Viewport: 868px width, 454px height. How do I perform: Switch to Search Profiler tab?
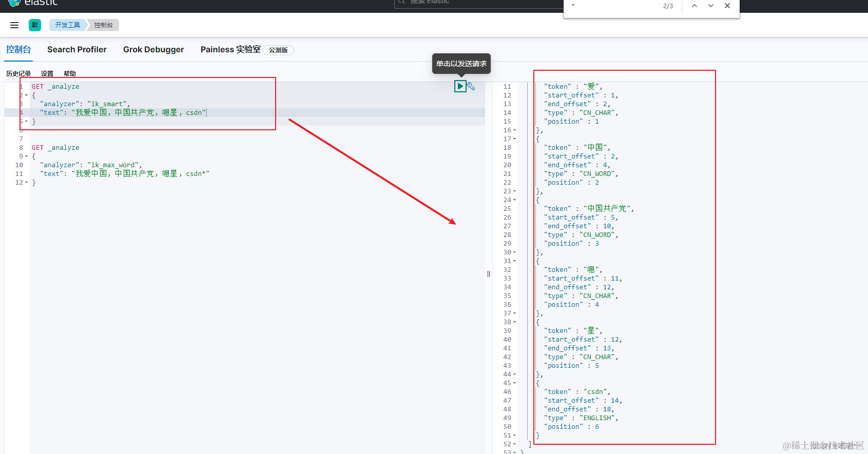coord(77,50)
